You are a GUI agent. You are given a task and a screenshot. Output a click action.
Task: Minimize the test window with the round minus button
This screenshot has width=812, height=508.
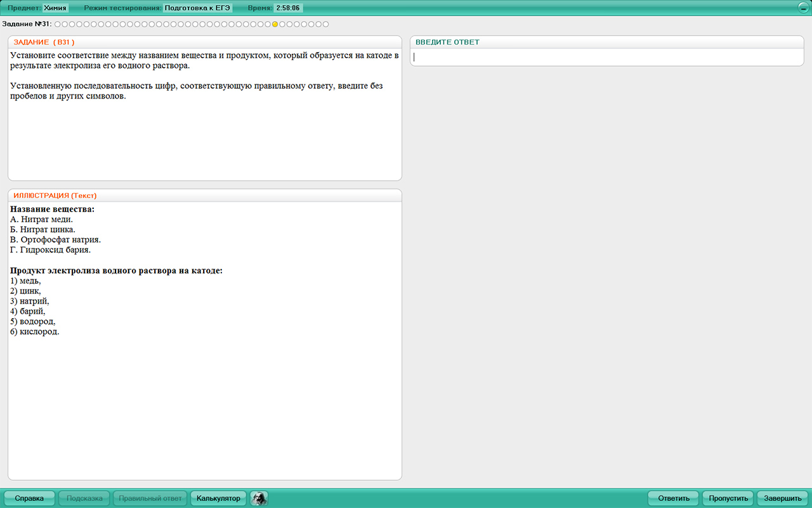click(x=803, y=8)
